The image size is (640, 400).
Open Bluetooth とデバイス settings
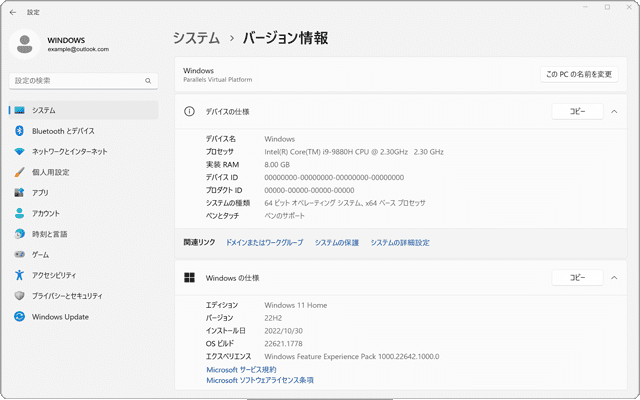pyautogui.click(x=84, y=131)
